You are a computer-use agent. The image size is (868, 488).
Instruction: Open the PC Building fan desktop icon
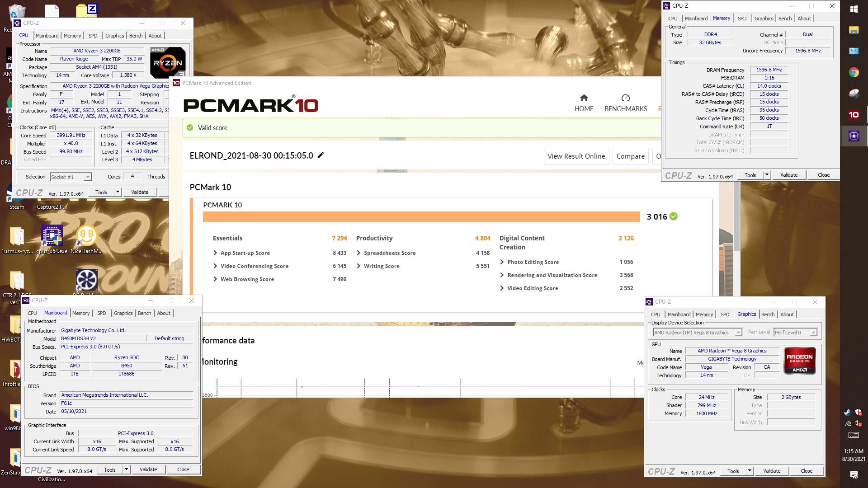click(x=86, y=280)
